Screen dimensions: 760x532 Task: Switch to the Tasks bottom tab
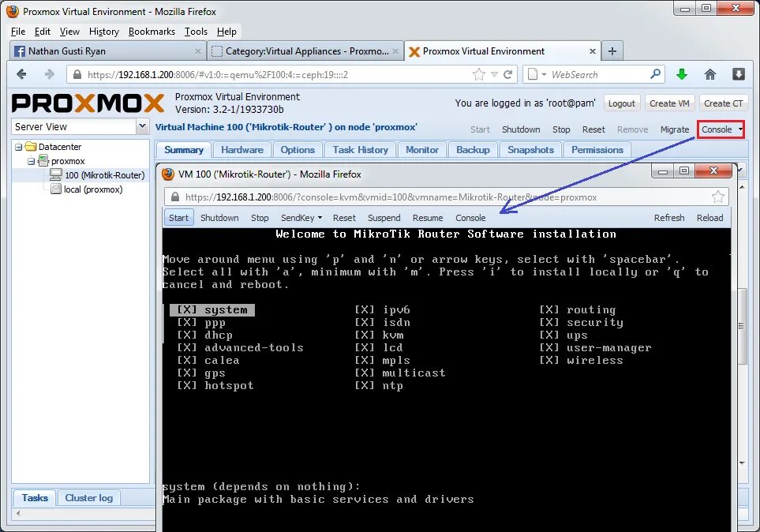pos(35,497)
